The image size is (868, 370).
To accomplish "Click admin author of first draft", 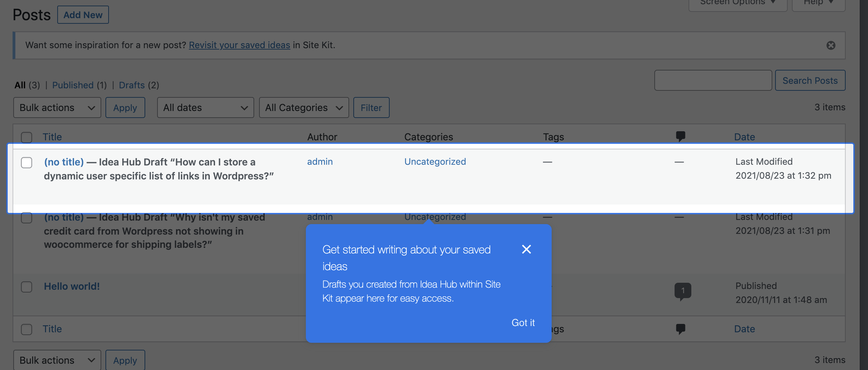I will (320, 162).
